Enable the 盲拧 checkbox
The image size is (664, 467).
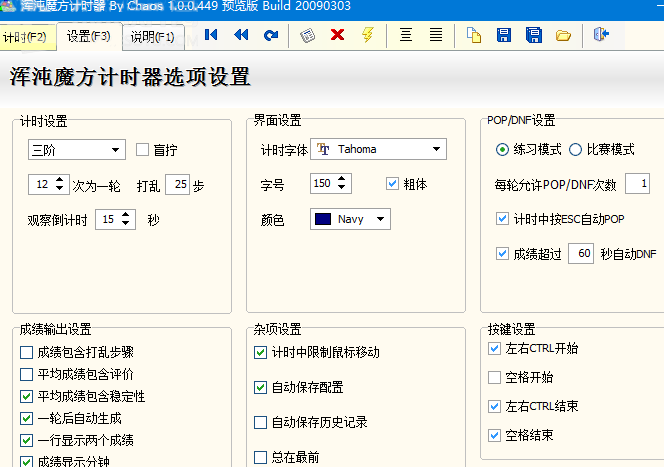142,150
